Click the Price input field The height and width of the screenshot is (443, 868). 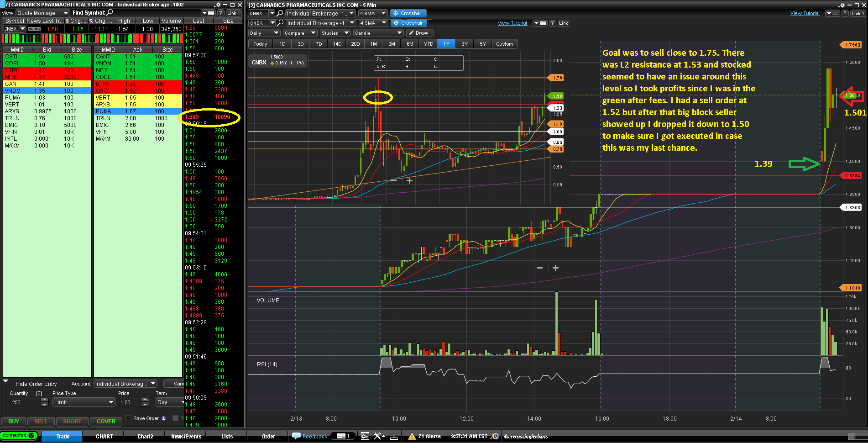(x=130, y=402)
